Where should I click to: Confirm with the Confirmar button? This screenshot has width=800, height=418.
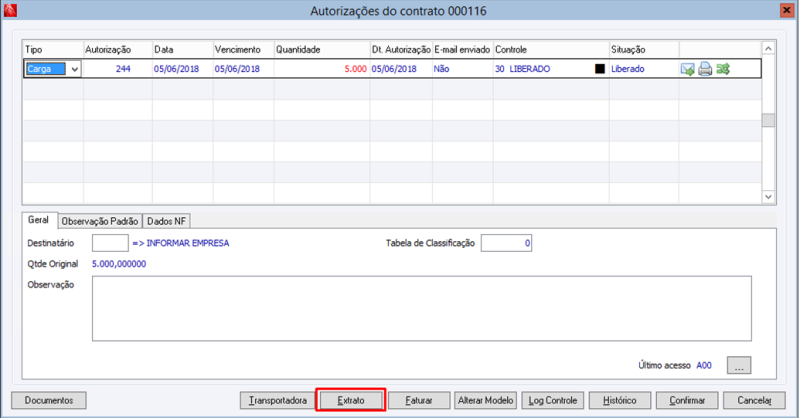click(x=687, y=401)
